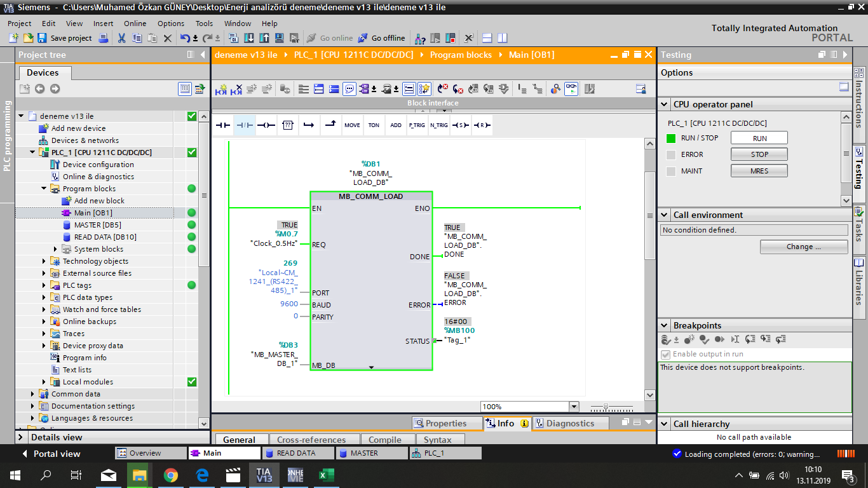Insert an output coil instruction

coord(266,125)
